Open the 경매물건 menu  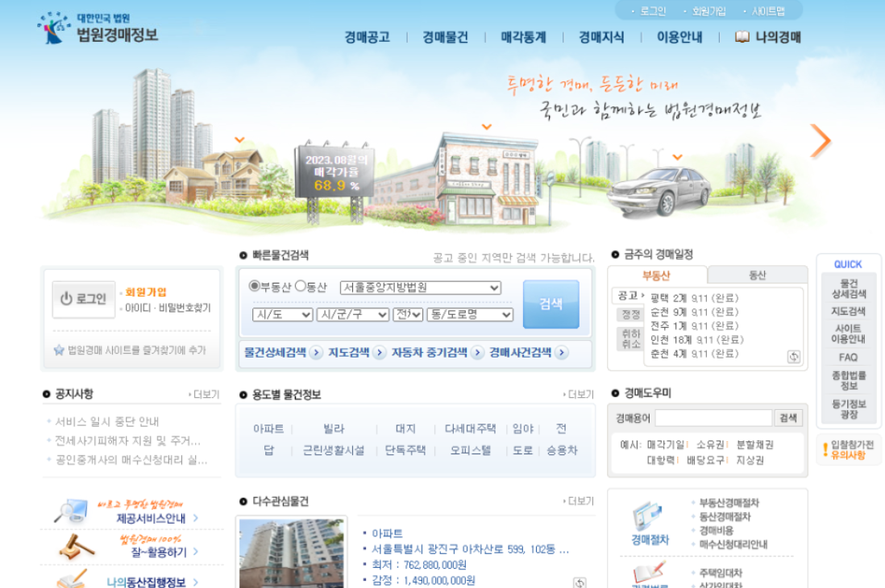click(446, 37)
